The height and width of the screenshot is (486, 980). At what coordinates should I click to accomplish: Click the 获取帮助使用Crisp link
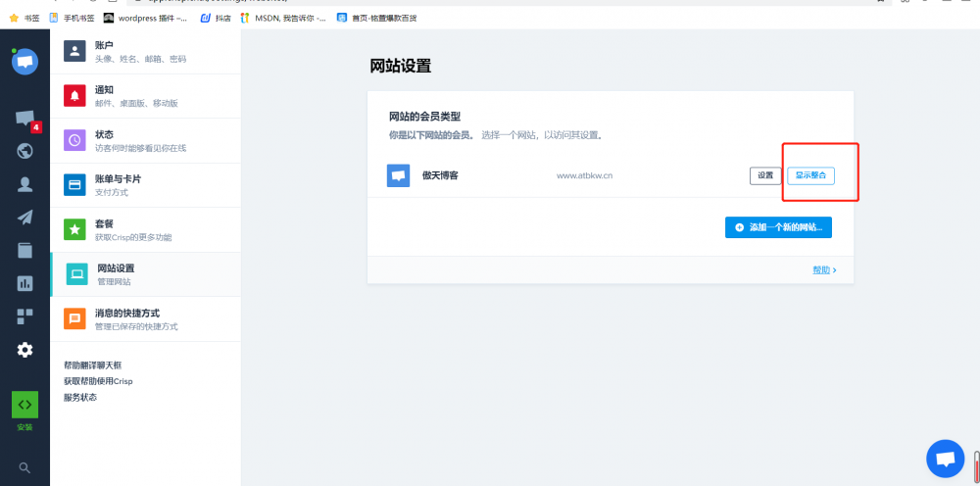(x=98, y=381)
